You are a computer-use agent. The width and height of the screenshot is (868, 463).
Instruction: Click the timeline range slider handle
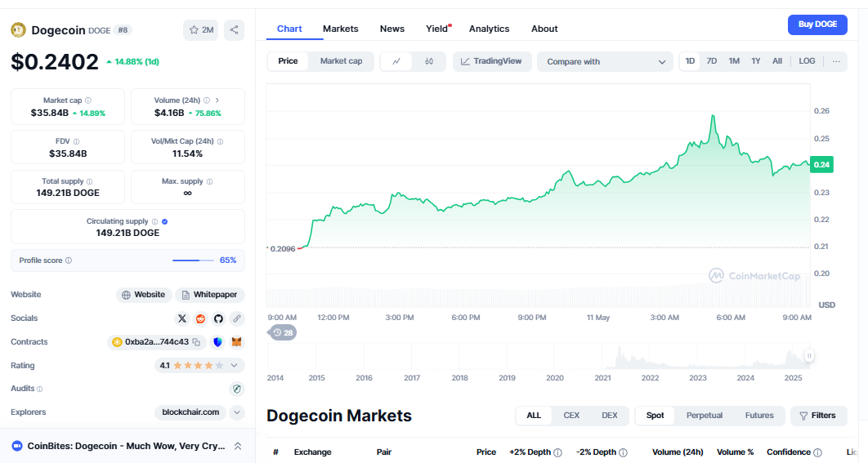click(809, 356)
